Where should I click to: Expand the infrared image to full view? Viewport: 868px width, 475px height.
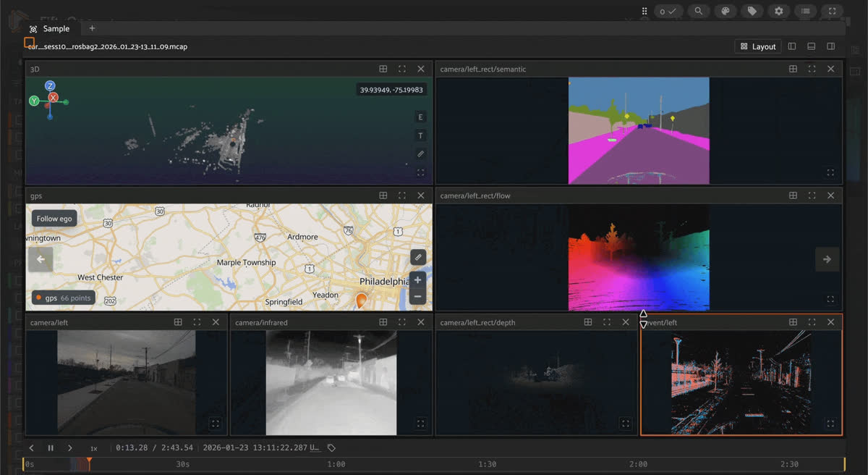(420, 424)
